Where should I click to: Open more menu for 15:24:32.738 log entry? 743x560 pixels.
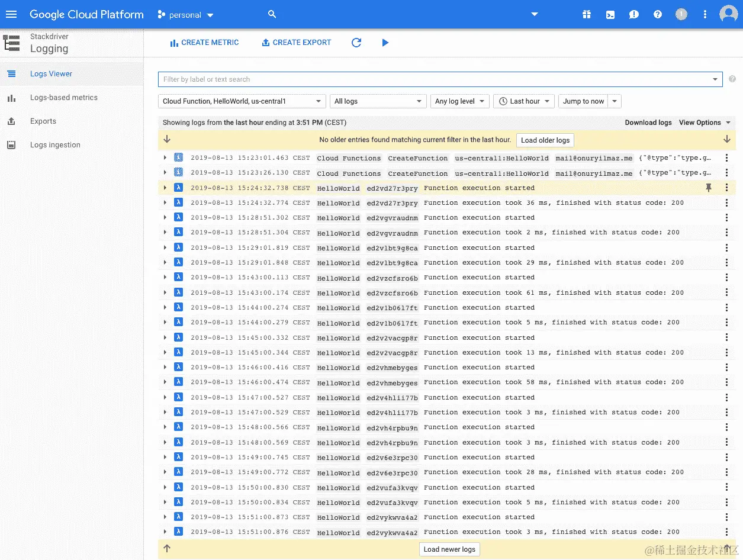pos(726,188)
